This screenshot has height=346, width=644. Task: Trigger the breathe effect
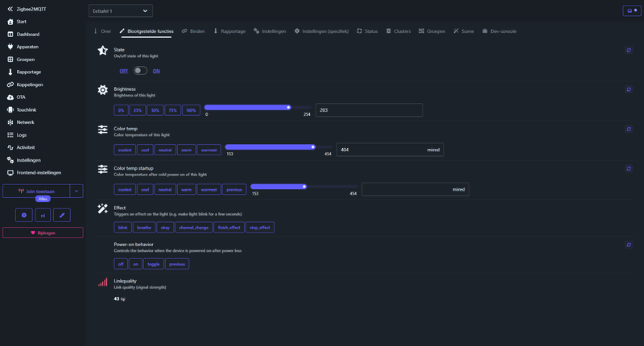144,228
